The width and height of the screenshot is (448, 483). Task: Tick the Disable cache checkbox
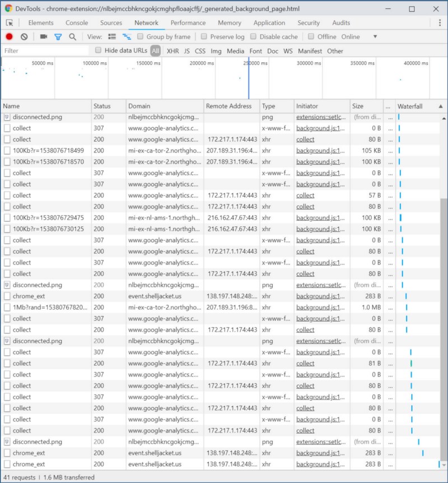253,36
